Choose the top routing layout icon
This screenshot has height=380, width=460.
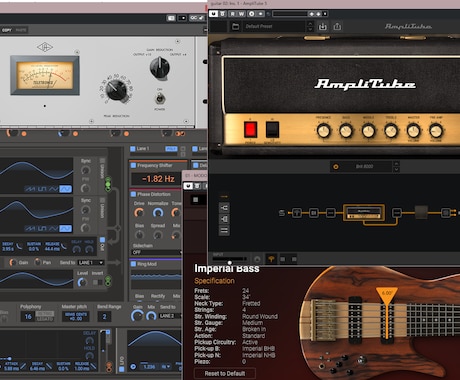[x=224, y=208]
